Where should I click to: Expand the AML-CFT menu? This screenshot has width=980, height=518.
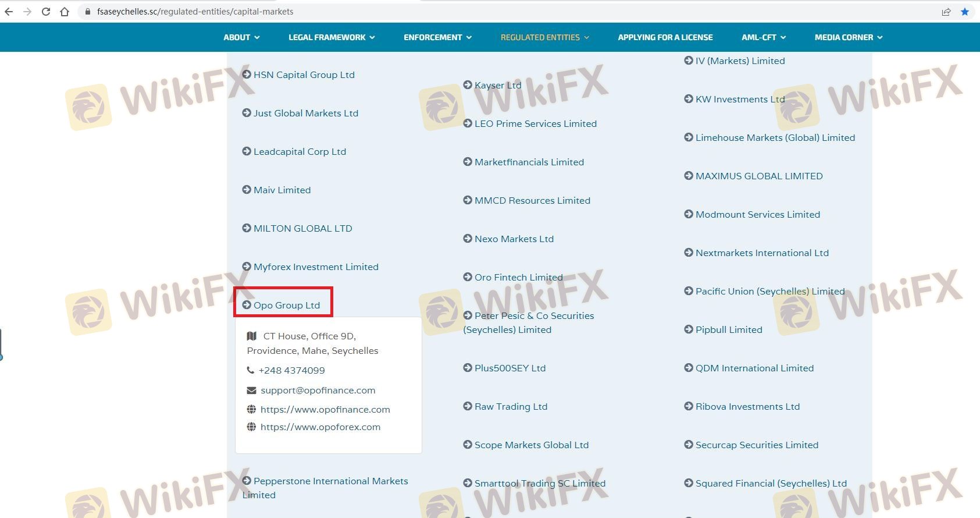(x=764, y=37)
